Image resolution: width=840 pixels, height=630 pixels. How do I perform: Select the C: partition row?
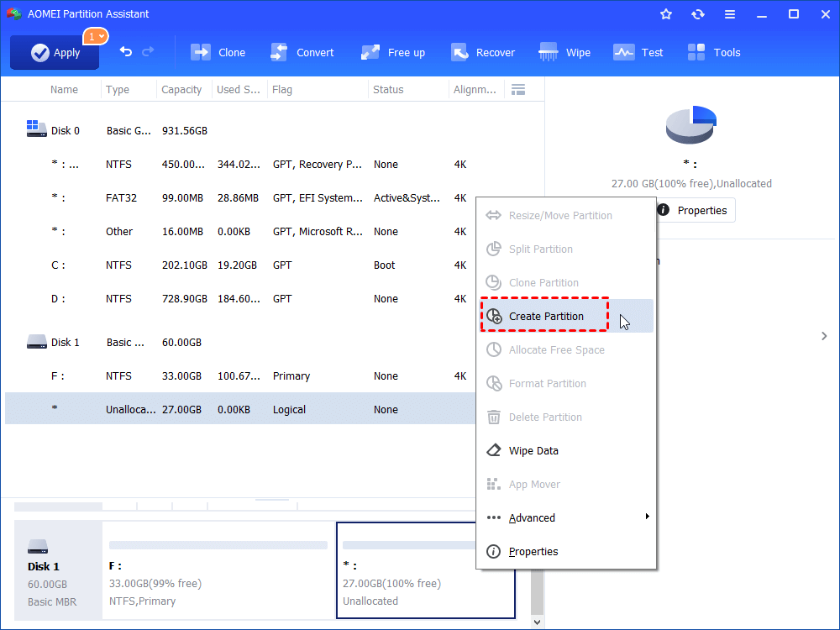coord(240,265)
